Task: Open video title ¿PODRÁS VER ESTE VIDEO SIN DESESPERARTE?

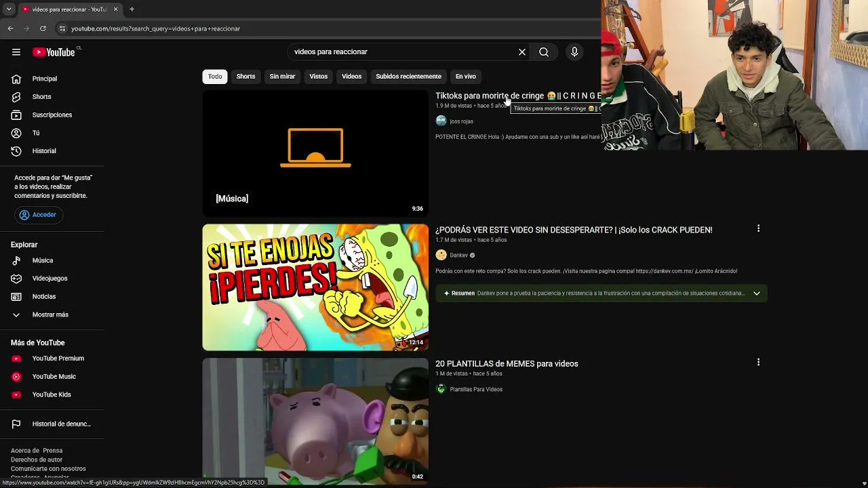Action: 574,230
